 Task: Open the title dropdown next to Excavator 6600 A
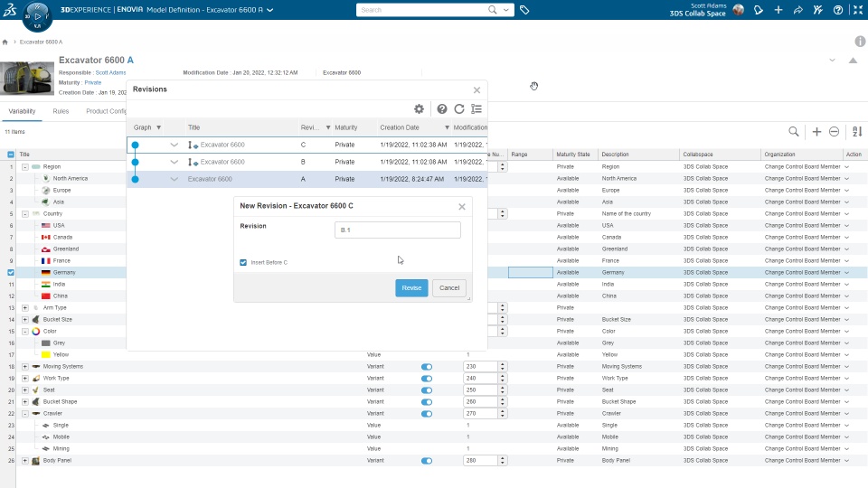[x=269, y=10]
